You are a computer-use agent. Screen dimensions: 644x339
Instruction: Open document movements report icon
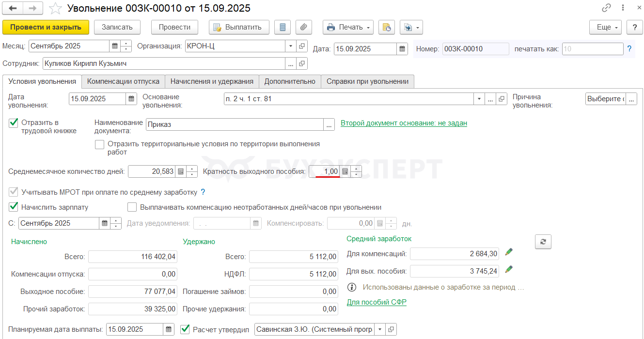click(x=283, y=27)
